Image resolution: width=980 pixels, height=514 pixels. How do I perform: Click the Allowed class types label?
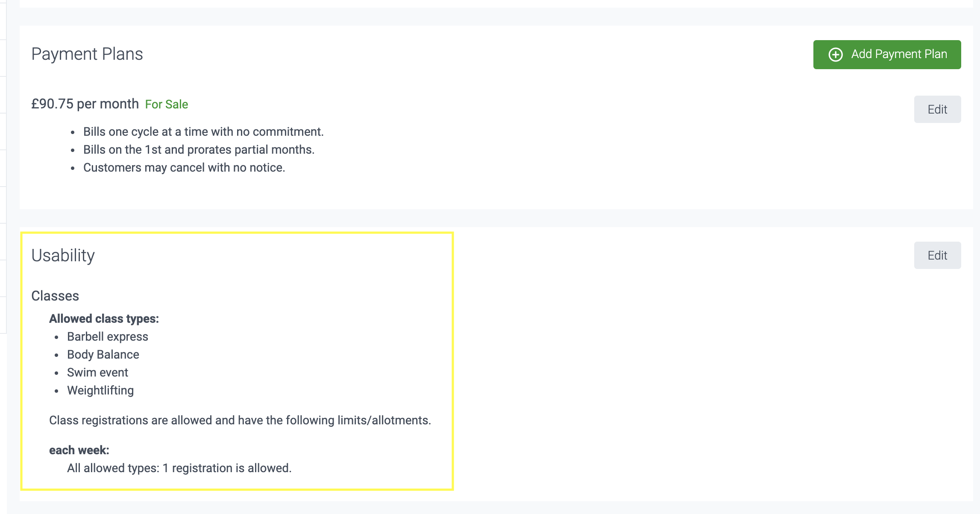coord(104,318)
